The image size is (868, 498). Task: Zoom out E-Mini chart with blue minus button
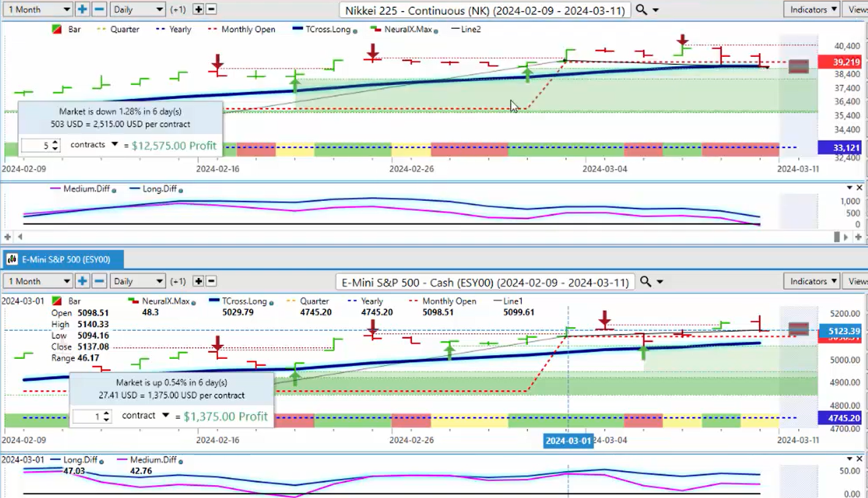(x=99, y=281)
